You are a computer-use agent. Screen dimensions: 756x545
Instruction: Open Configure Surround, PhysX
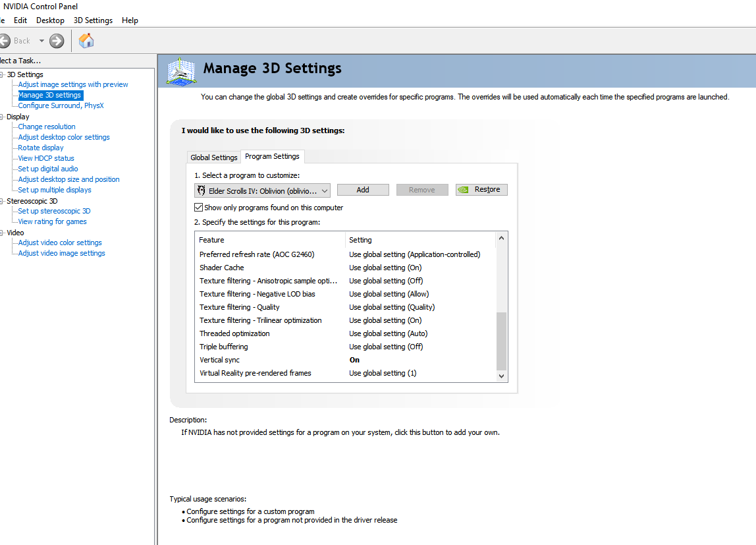[61, 105]
